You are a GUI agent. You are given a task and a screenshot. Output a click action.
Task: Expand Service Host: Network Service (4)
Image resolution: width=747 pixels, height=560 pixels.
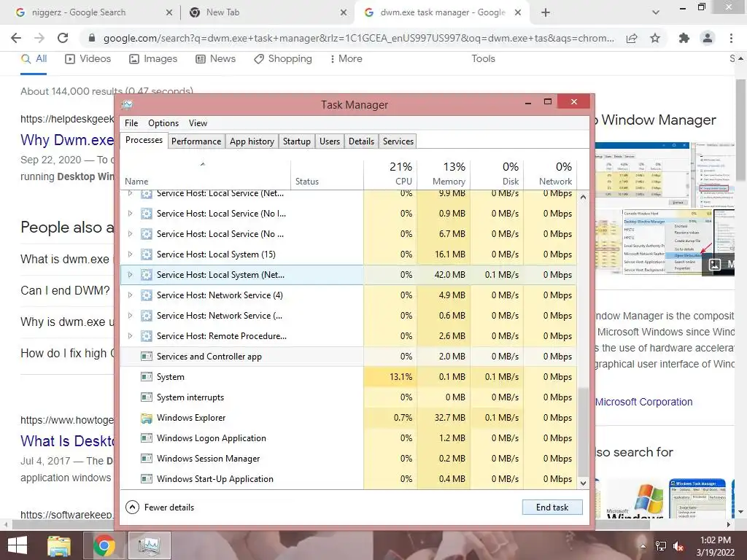(130, 295)
